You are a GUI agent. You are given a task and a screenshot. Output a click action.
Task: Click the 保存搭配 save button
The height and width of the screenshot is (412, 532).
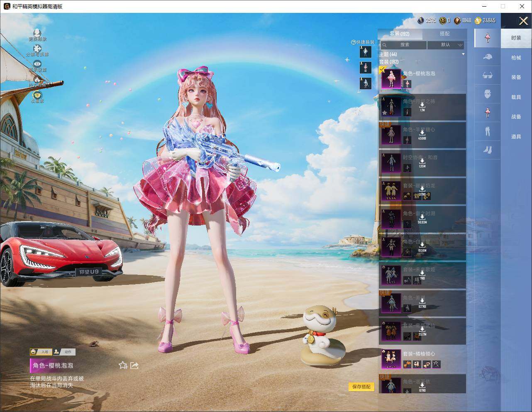click(361, 387)
